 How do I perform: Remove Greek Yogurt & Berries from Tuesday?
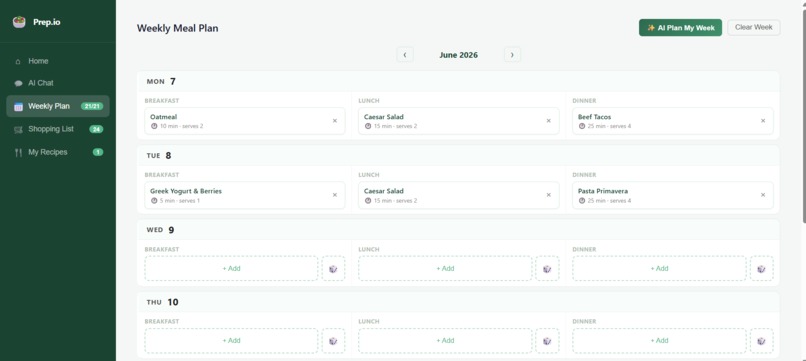pyautogui.click(x=335, y=195)
